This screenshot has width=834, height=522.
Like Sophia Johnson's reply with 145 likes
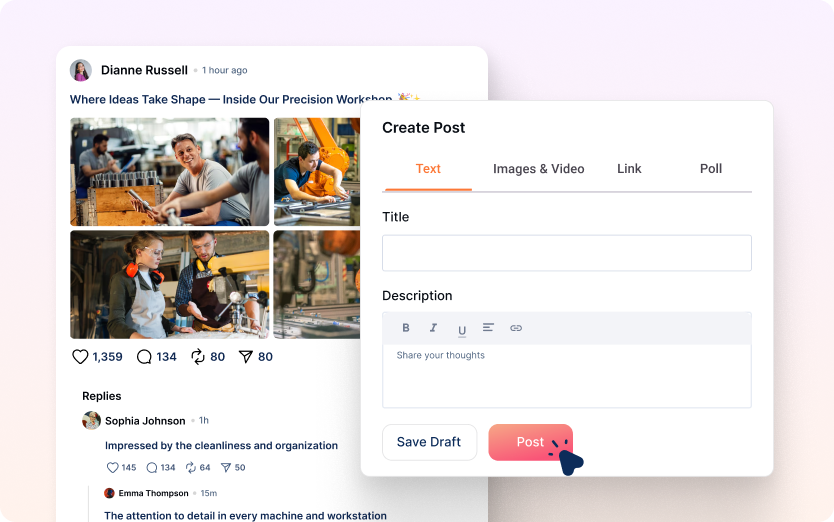pos(112,467)
